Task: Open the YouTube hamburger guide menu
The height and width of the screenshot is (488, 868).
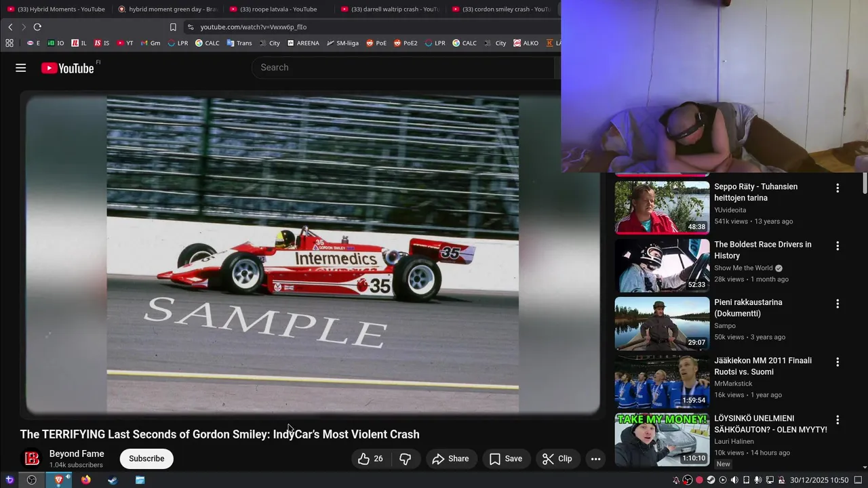Action: (20, 68)
